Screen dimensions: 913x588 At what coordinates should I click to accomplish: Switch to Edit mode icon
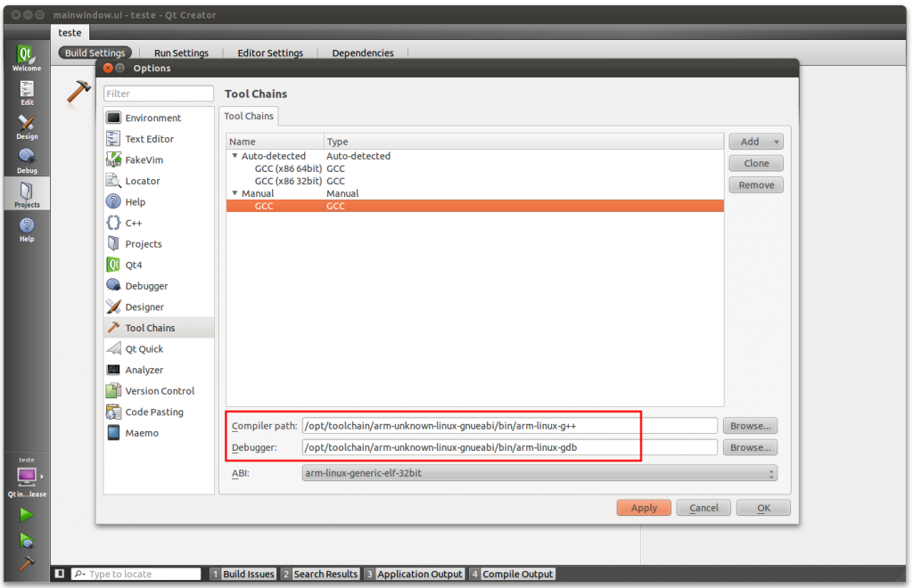27,92
